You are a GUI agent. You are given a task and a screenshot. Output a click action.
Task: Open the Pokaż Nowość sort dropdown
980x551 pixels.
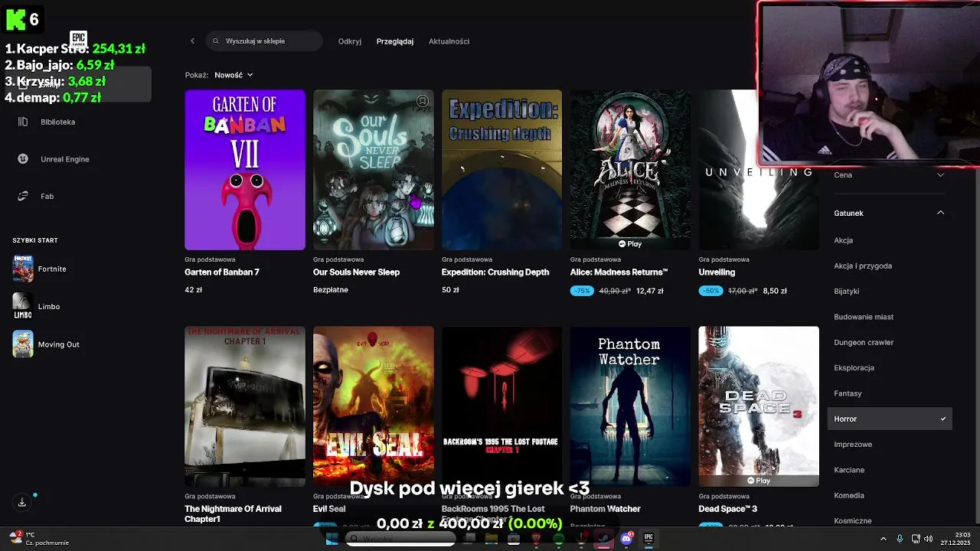pos(234,75)
